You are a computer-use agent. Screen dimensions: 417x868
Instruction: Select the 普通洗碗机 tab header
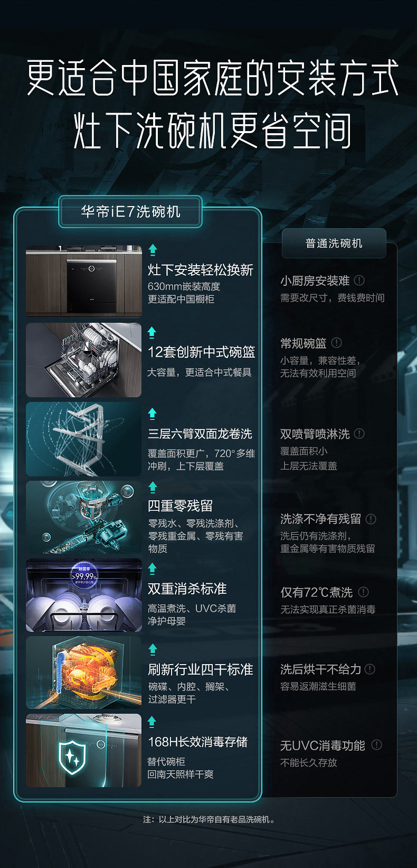point(334,243)
